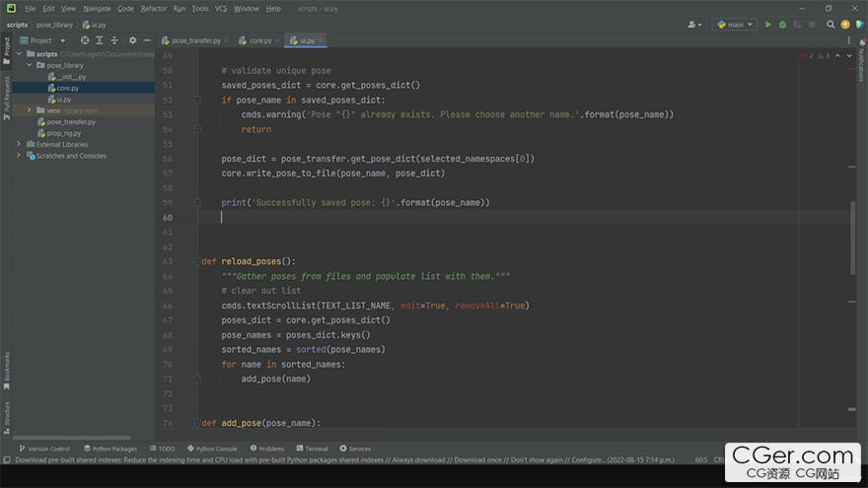Click the editor vertical scrollbar thumb

(852, 238)
